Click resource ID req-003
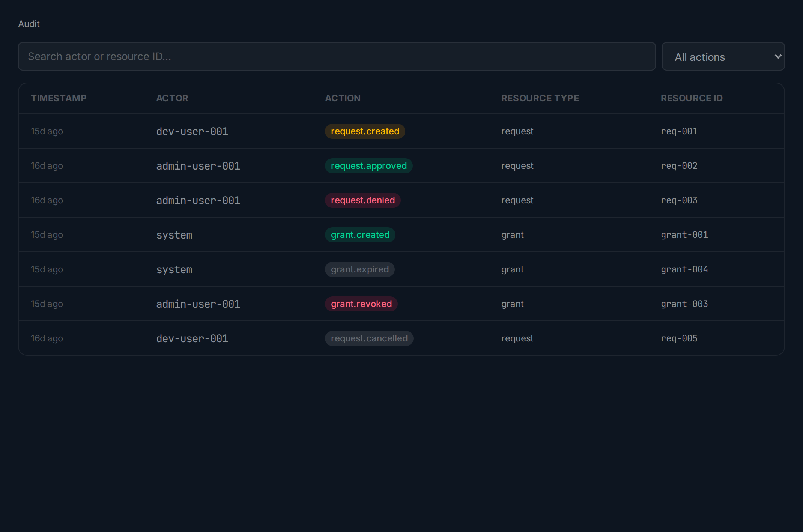 (679, 200)
